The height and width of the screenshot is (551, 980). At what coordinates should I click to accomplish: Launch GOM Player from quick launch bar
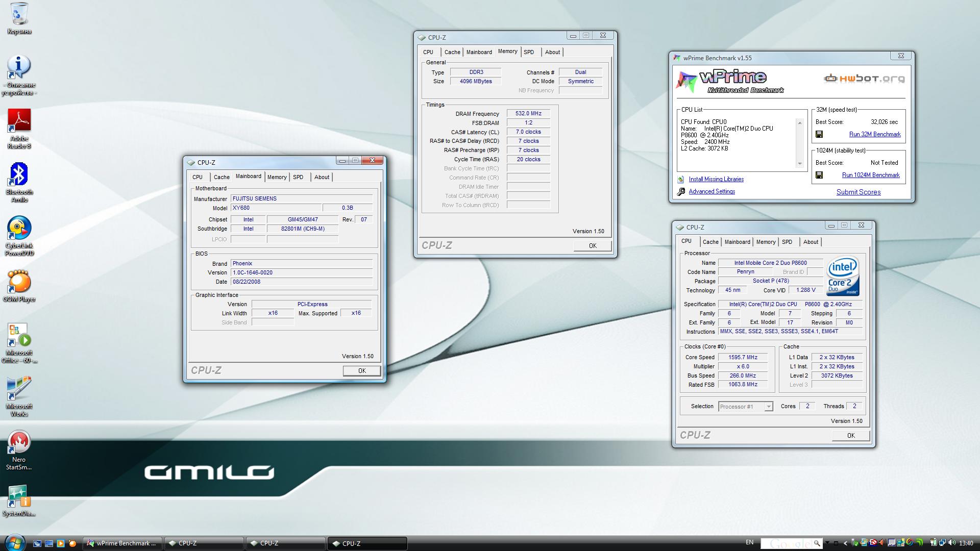click(x=72, y=543)
